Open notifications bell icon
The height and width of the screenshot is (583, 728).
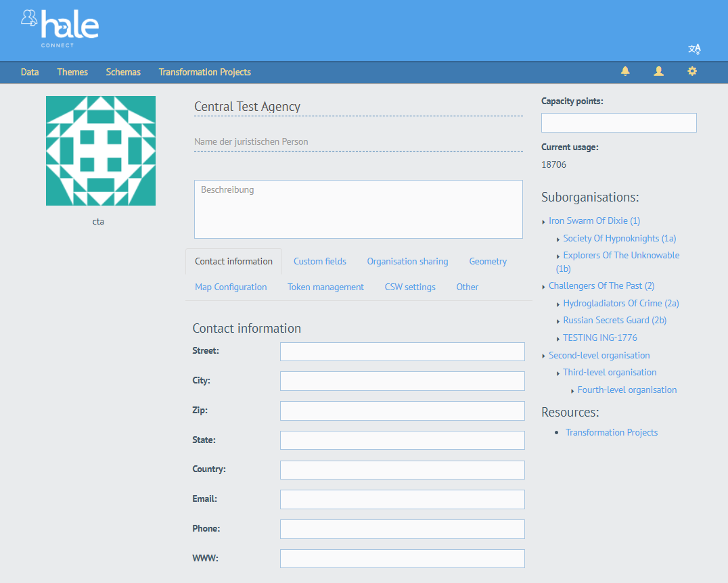(625, 72)
